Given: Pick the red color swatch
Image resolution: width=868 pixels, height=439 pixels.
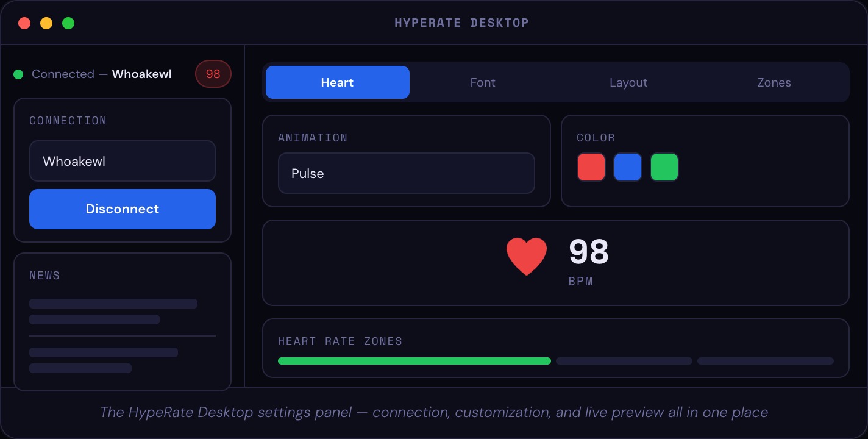Looking at the screenshot, I should tap(591, 167).
